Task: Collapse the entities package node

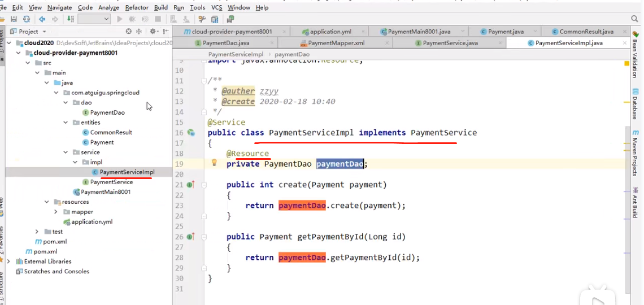Action: pyautogui.click(x=66, y=123)
